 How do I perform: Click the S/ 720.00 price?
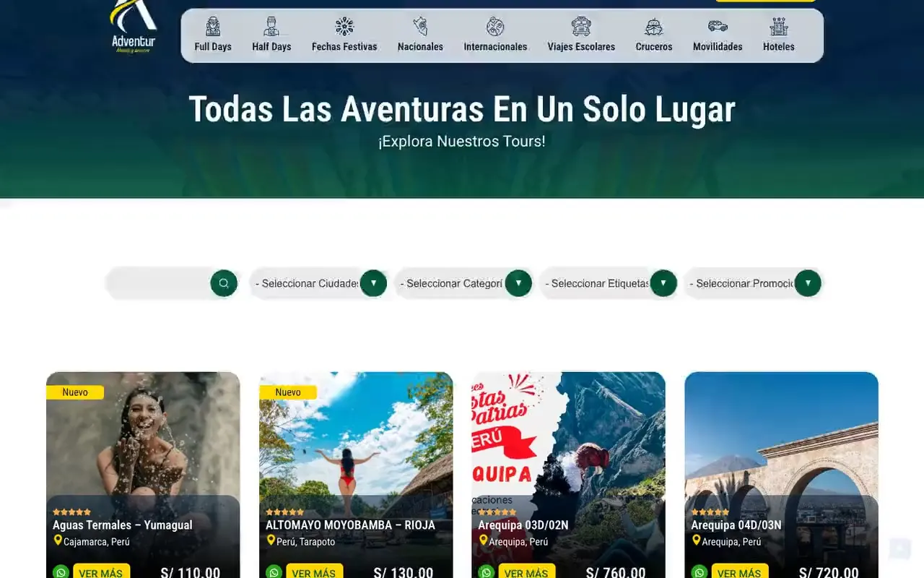tap(829, 573)
